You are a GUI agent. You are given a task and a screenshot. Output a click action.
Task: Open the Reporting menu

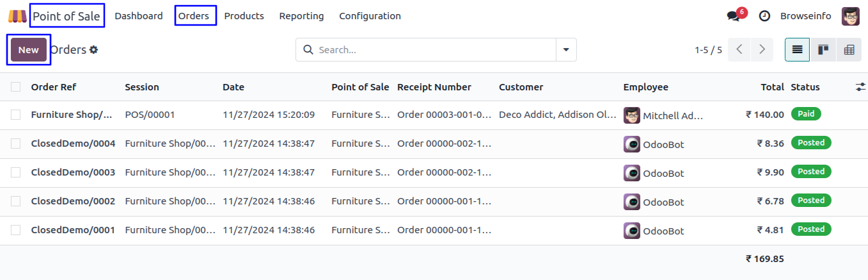click(x=301, y=16)
